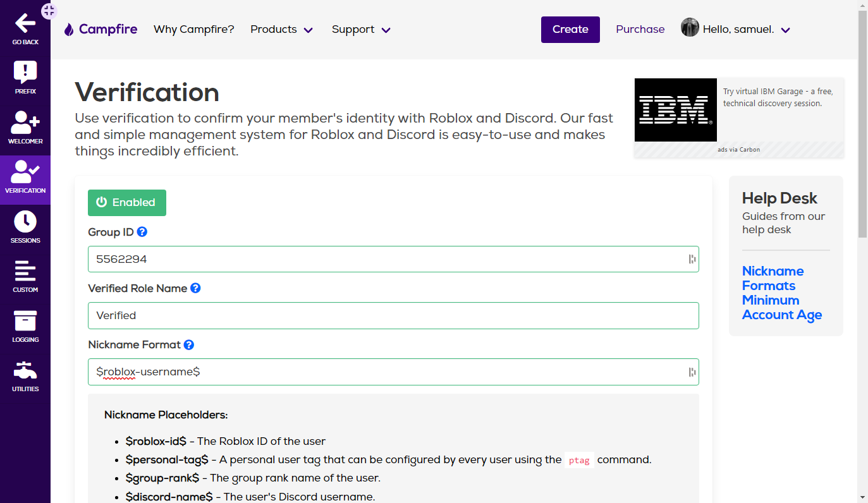This screenshot has width=868, height=503.
Task: Open the Utilities faucet icon
Action: 25,370
